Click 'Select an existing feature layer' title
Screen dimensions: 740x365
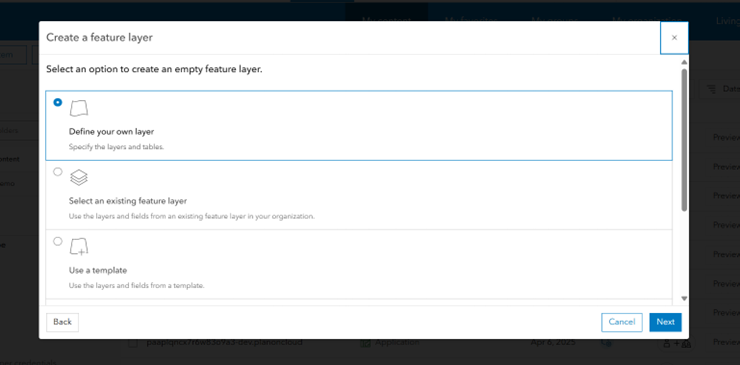click(x=128, y=201)
